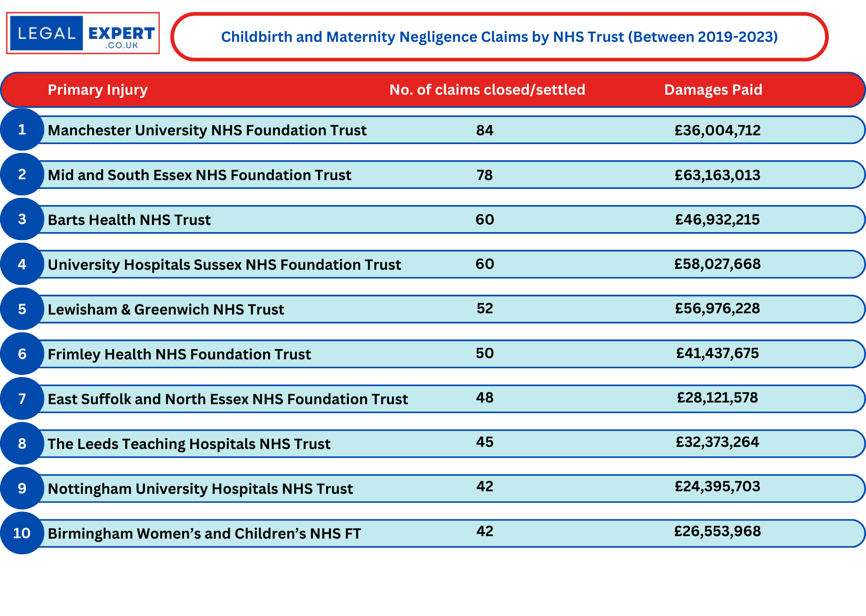Click University Hospitals Sussex NHS Foundation Trust
The image size is (866, 616).
tap(224, 265)
